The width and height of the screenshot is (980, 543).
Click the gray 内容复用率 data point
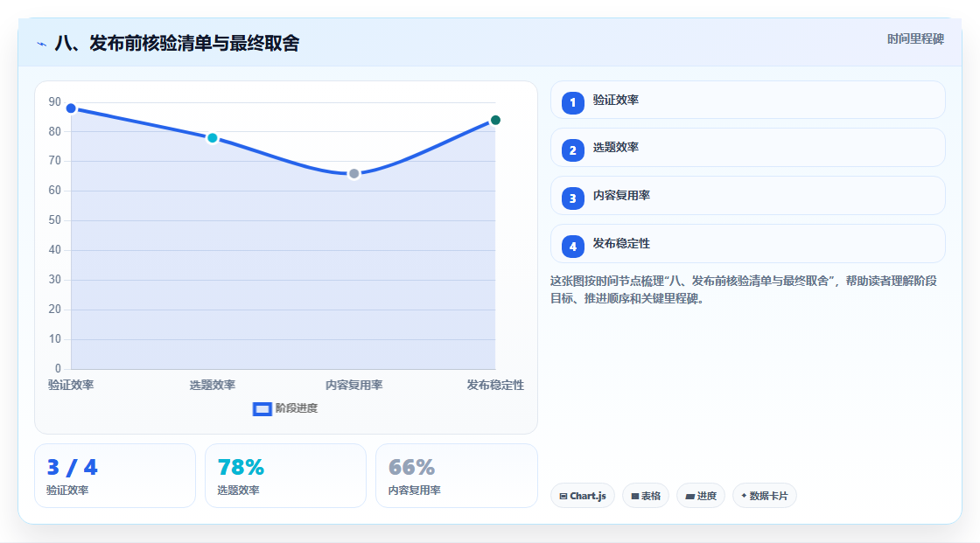pos(353,174)
